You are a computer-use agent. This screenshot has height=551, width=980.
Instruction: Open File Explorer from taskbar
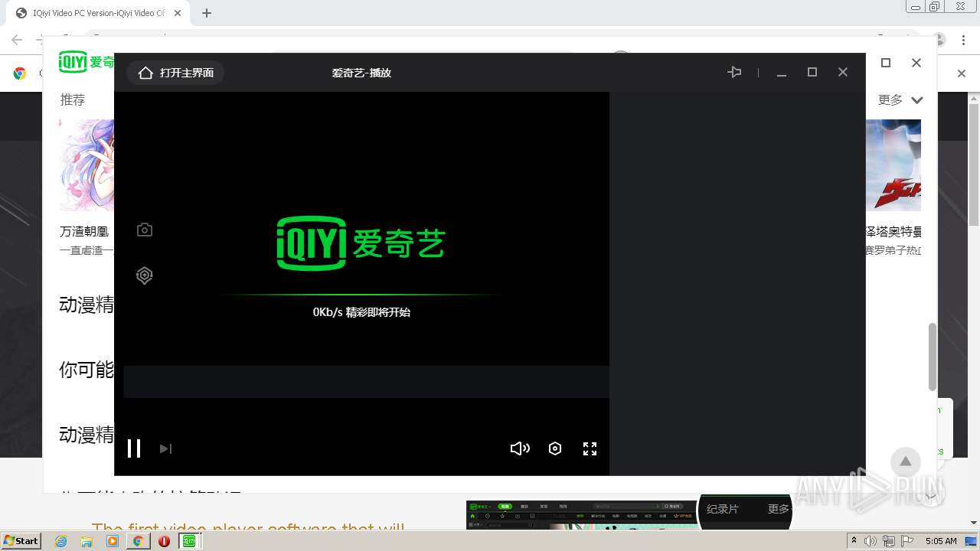(87, 541)
